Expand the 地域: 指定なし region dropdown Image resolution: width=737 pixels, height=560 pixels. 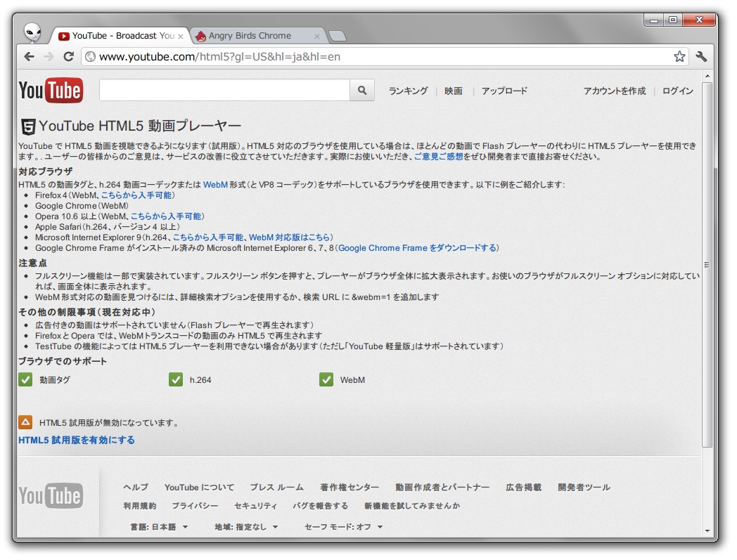pos(246,526)
